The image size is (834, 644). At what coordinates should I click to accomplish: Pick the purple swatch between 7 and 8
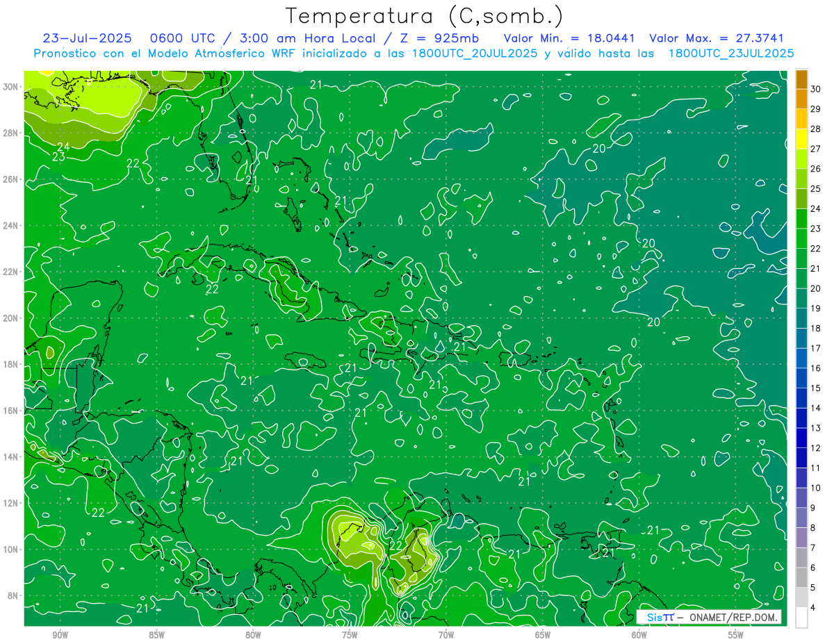coord(802,538)
